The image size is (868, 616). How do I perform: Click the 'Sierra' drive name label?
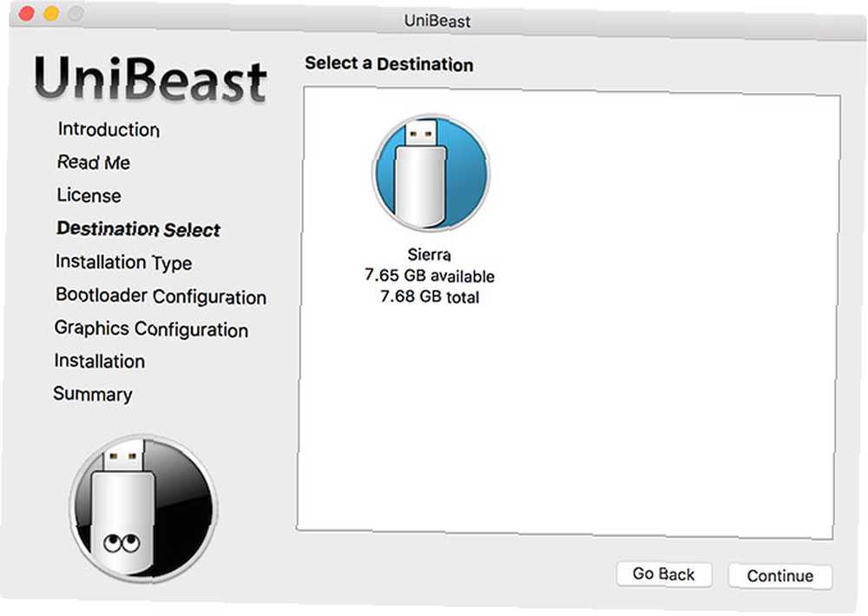(x=429, y=254)
